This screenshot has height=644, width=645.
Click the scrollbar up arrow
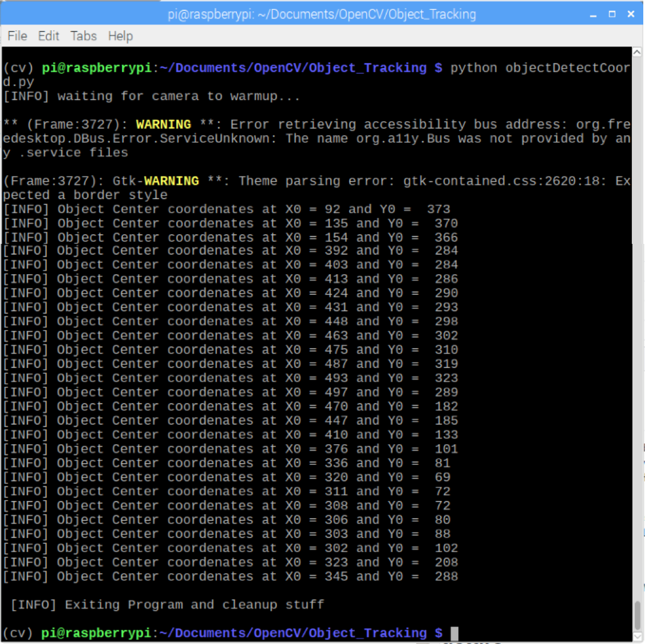click(637, 52)
